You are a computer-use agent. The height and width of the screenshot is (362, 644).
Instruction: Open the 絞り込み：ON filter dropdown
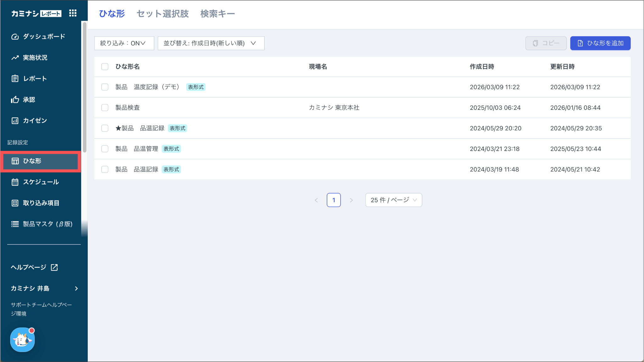pos(124,43)
